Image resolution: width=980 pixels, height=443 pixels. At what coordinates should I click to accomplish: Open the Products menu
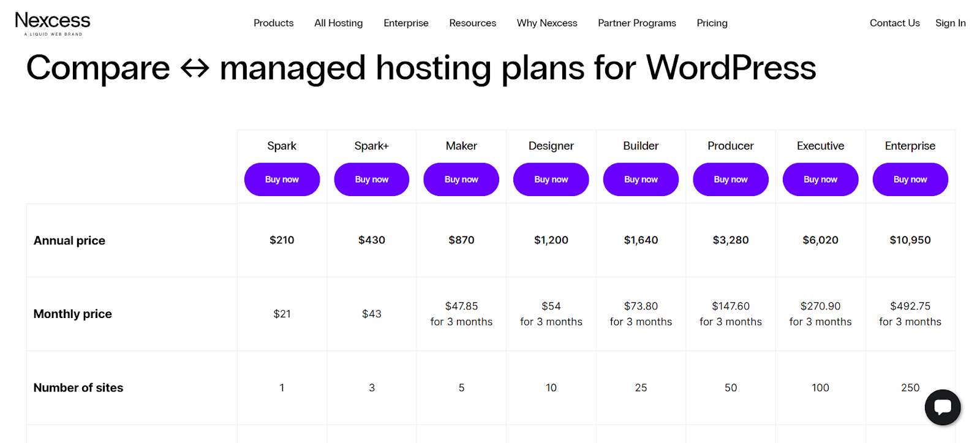(273, 23)
